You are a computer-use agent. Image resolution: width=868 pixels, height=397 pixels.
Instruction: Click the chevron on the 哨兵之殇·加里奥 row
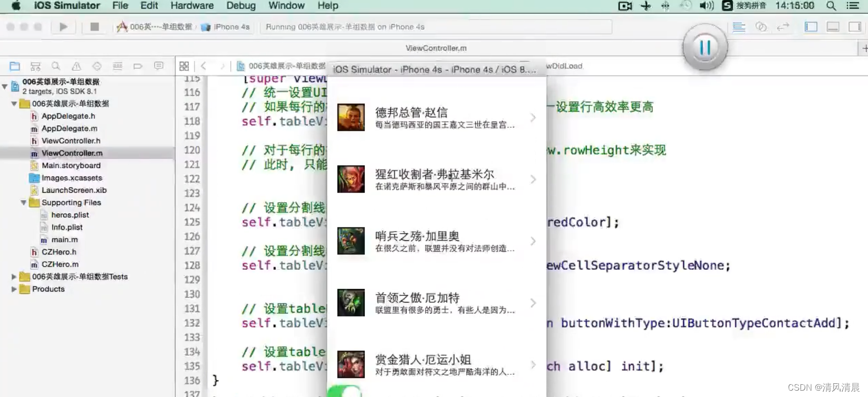pyautogui.click(x=533, y=241)
